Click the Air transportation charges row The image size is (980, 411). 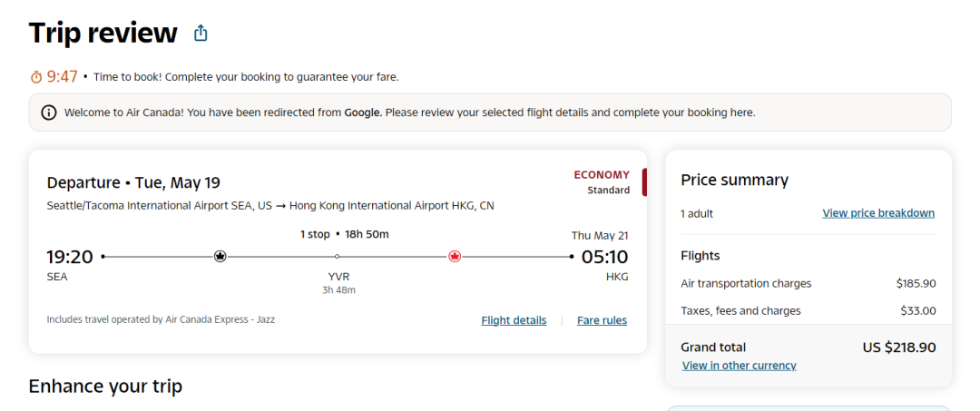(808, 283)
